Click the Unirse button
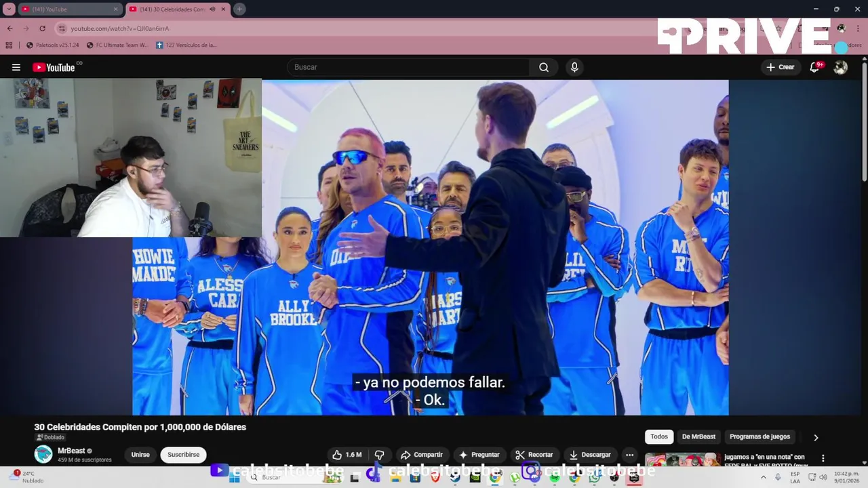Screen dimensions: 868x488 pyautogui.click(x=140, y=455)
